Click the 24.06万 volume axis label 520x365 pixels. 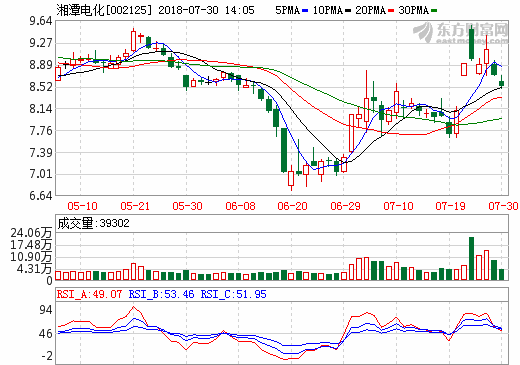pyautogui.click(x=31, y=233)
